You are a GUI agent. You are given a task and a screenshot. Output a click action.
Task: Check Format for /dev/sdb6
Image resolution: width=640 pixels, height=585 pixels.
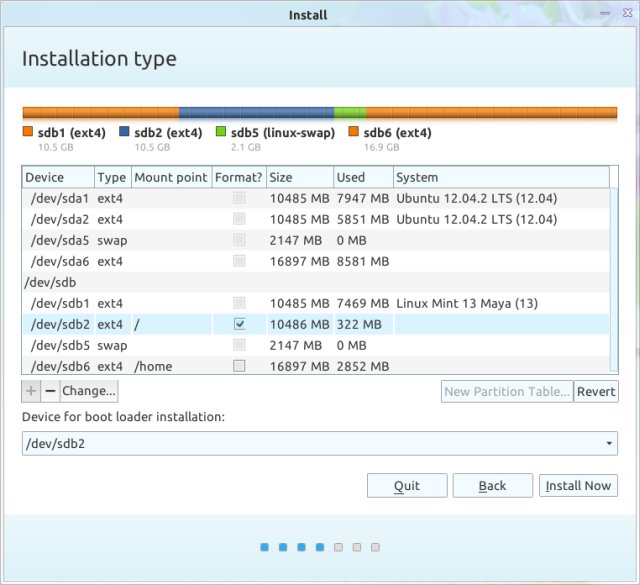(239, 366)
